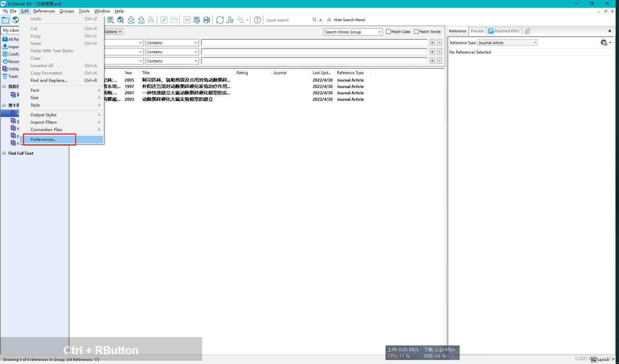Open the first row Contains dropdown

tap(172, 43)
